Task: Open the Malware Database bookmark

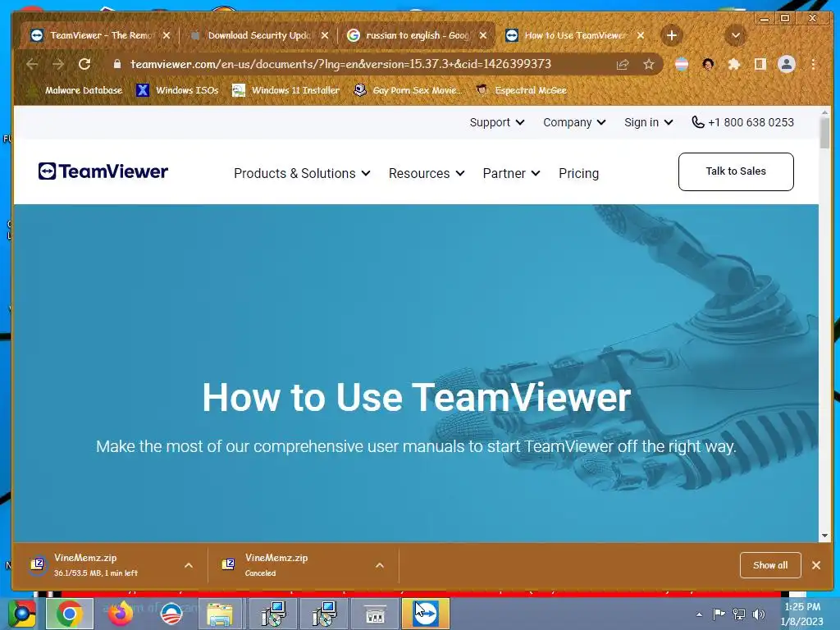Action: 76,90
